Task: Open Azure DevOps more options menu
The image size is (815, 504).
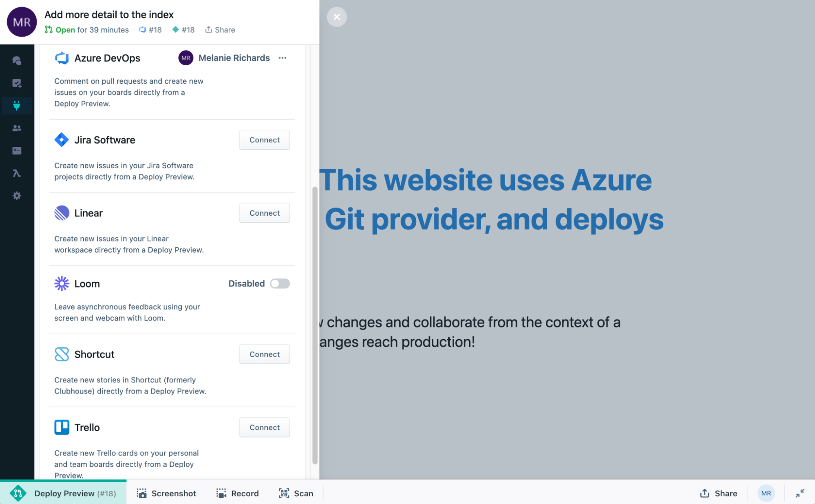Action: click(x=283, y=58)
